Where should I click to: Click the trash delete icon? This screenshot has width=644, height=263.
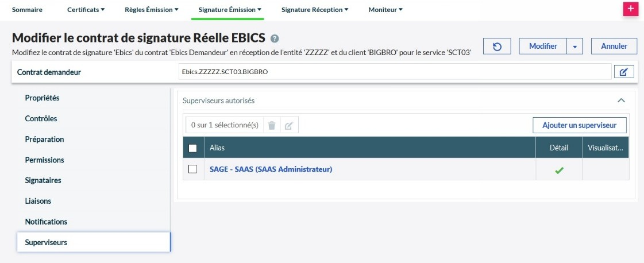(272, 125)
